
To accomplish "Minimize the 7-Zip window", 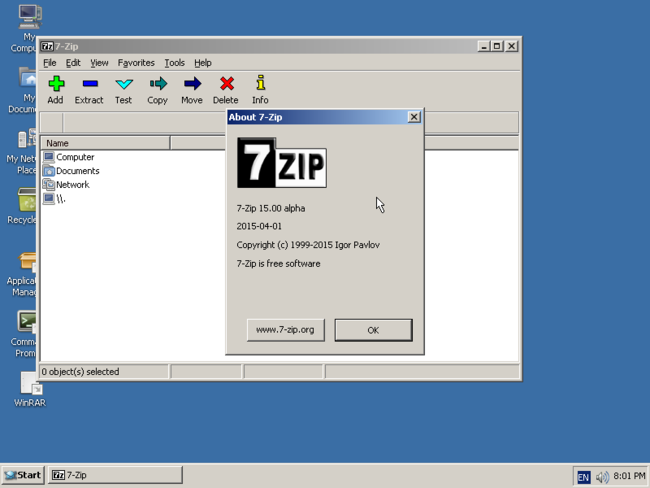I will point(484,46).
